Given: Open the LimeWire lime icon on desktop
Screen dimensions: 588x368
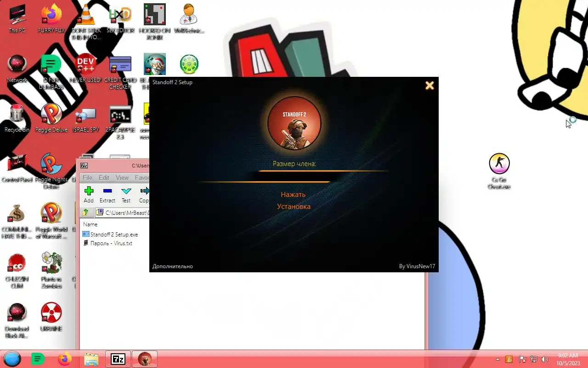Looking at the screenshot, I should point(189,64).
